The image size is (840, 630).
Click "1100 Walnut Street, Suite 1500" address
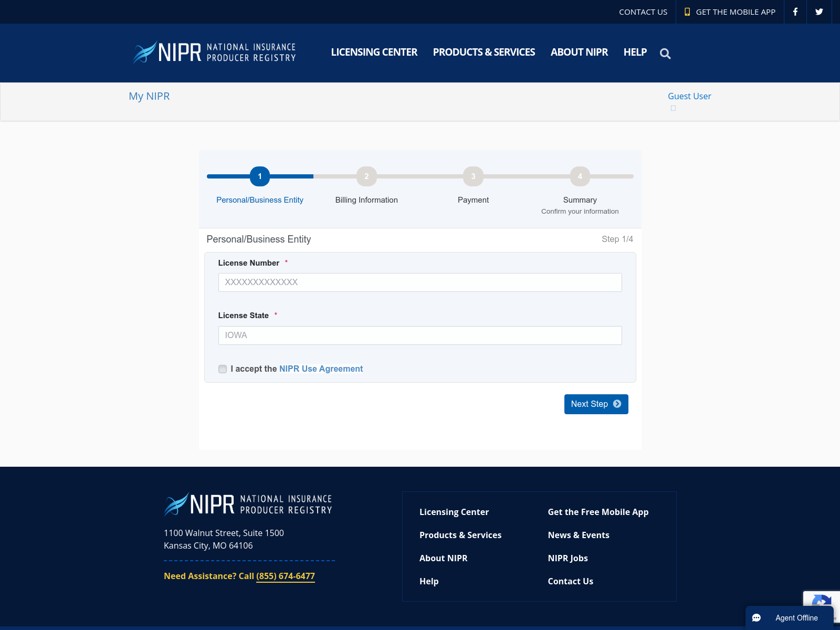224,533
